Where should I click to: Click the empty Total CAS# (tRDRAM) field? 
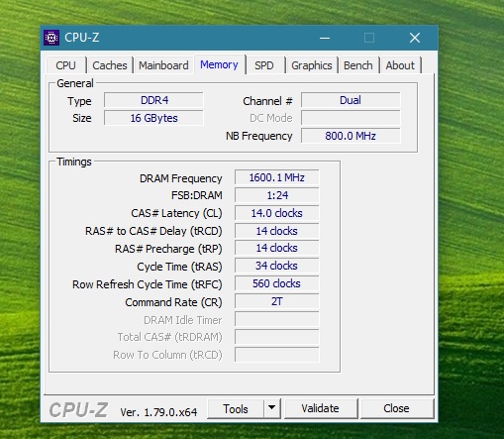click(277, 337)
